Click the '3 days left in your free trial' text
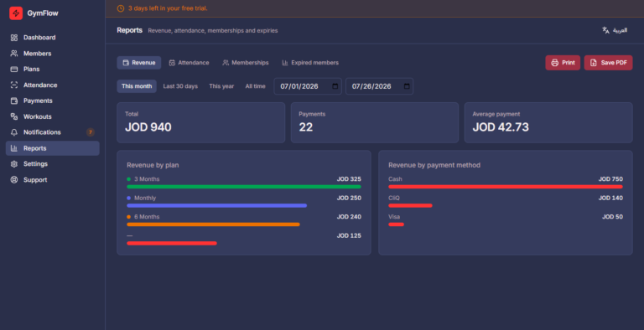Screen dimensions: 644x330 (168, 8)
